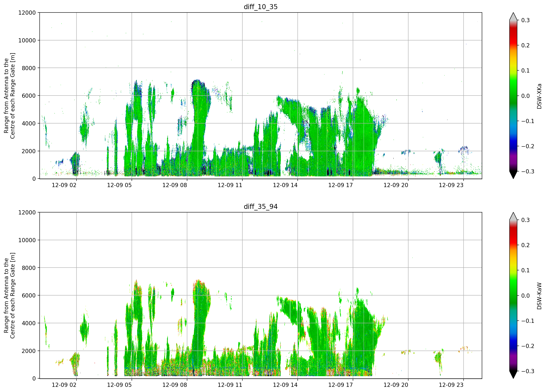Click the −0.2 tick on DSW-XKa colorbar
Screen dimensions: 546x392
coord(528,146)
